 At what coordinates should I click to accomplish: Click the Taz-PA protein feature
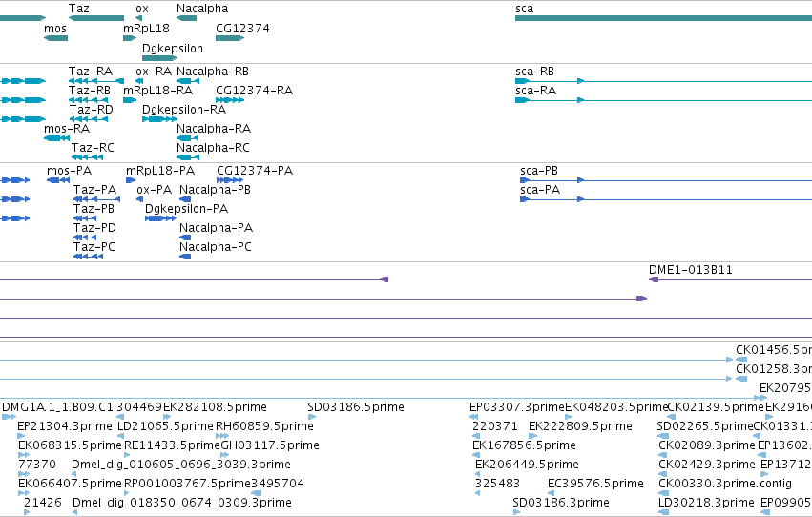[x=96, y=199]
